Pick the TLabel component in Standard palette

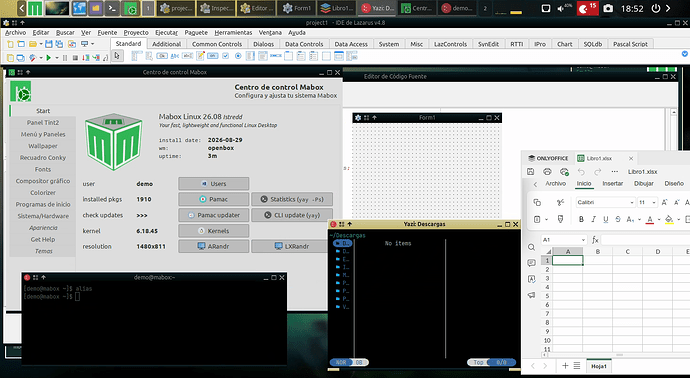pyautogui.click(x=175, y=56)
